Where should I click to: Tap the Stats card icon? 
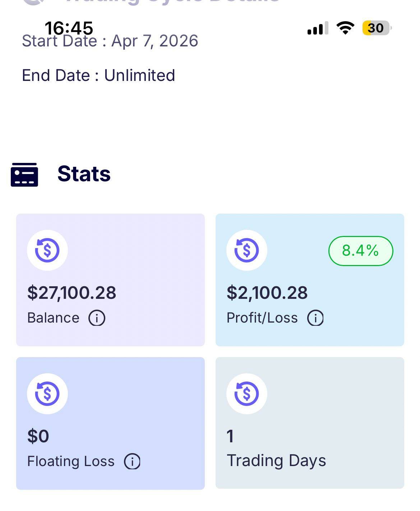(24, 174)
